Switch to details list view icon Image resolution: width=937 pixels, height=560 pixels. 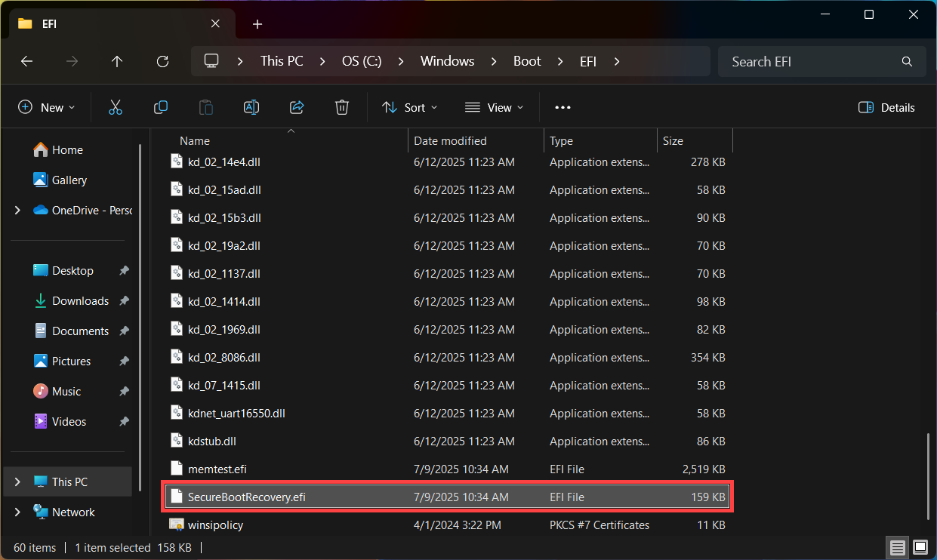pyautogui.click(x=897, y=547)
